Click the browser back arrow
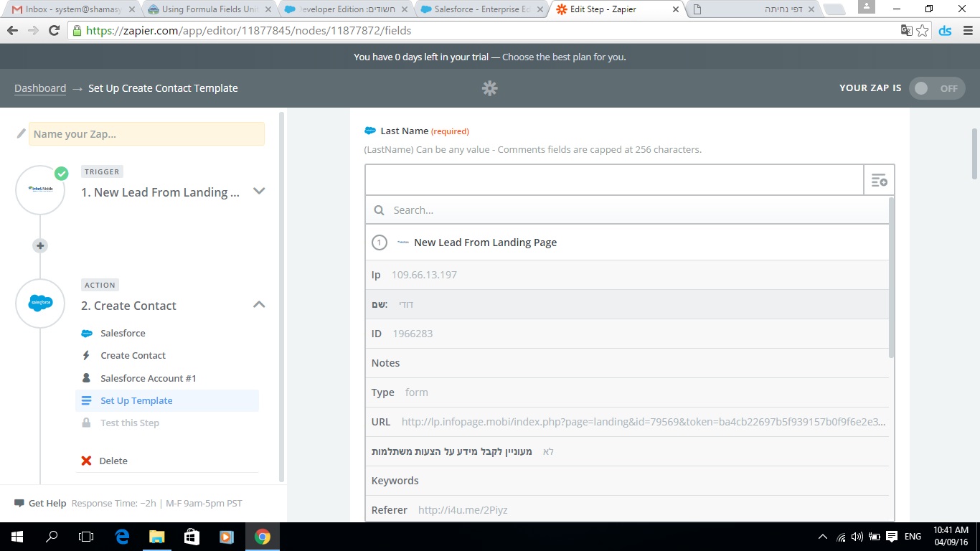 click(x=12, y=31)
